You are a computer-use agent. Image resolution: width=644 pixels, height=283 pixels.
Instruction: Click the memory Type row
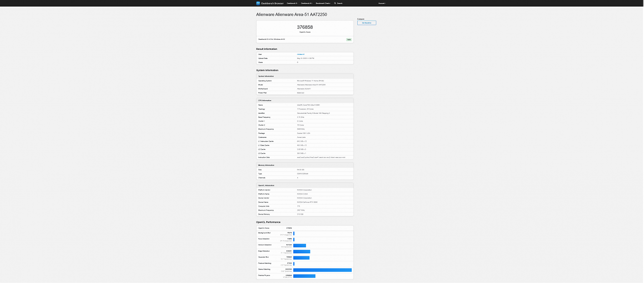coord(305,174)
